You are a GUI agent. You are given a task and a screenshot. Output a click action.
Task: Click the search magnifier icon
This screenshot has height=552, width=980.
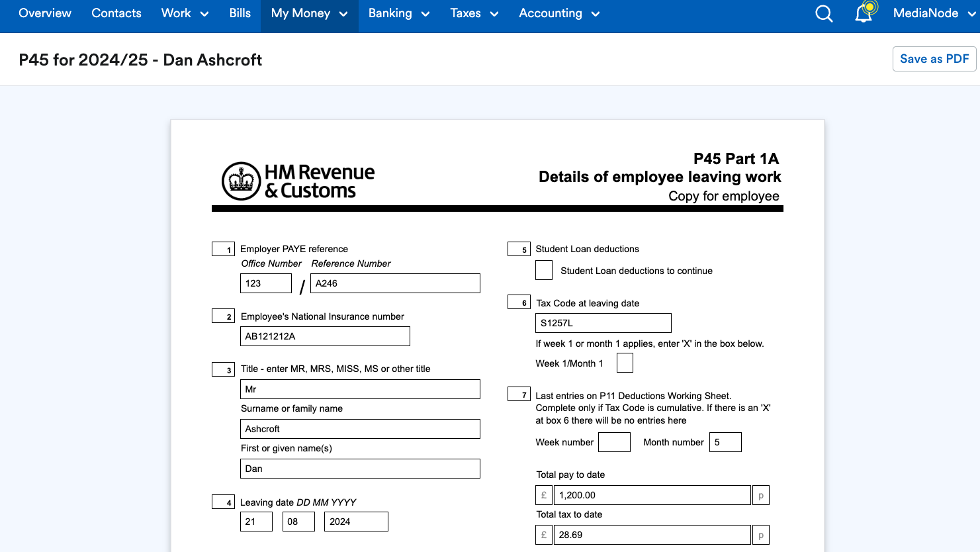[x=824, y=14]
